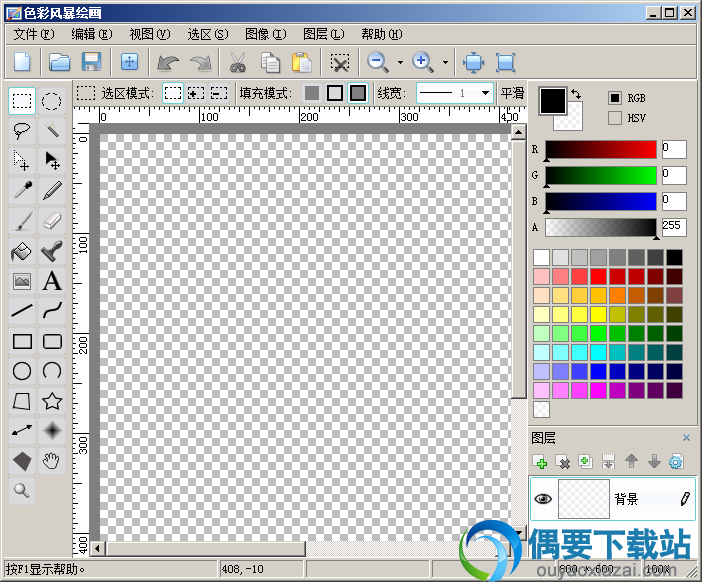
Task: Create a new file from toolbar
Action: coord(22,62)
